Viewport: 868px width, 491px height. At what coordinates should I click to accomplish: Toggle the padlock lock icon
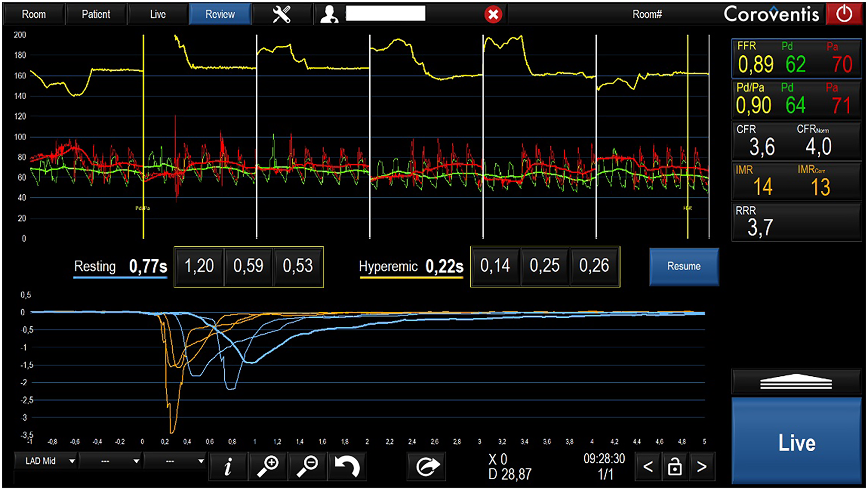click(675, 467)
